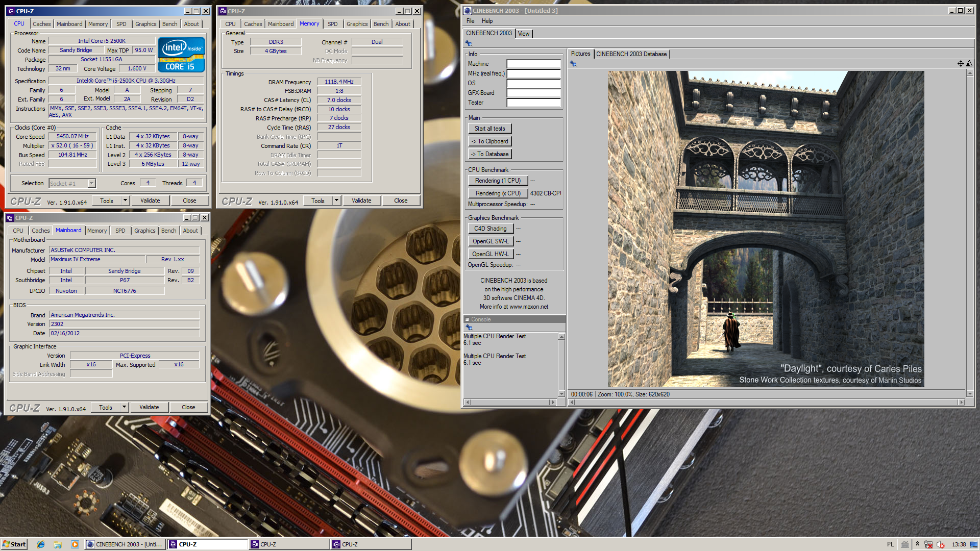
Task: Click the rendered Daylight castle image
Action: tap(766, 229)
